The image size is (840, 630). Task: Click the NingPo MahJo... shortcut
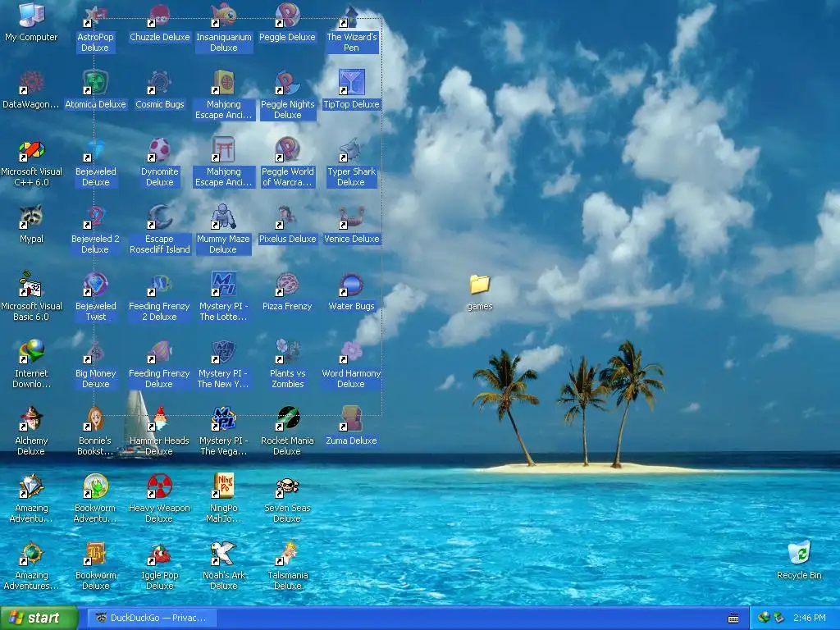pyautogui.click(x=223, y=486)
